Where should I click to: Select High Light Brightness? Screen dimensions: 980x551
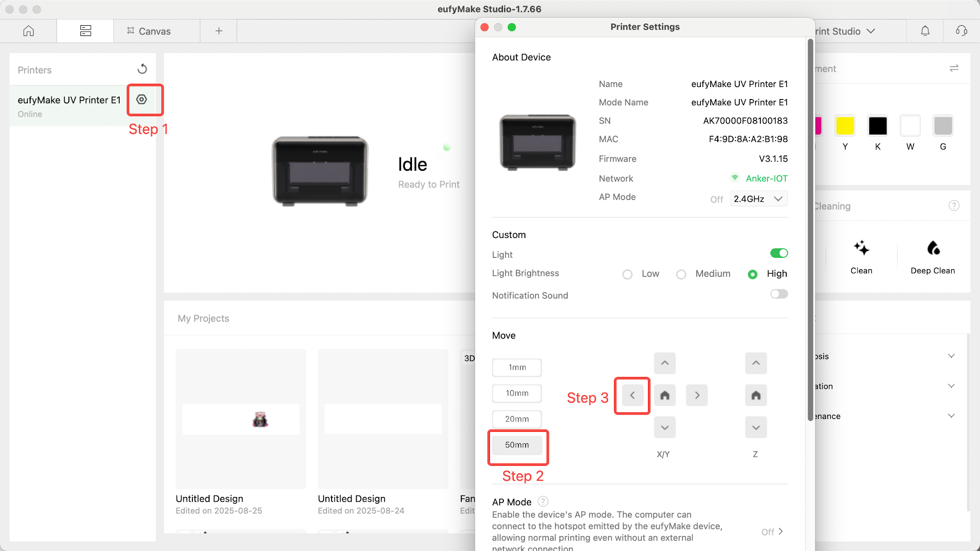click(x=752, y=275)
